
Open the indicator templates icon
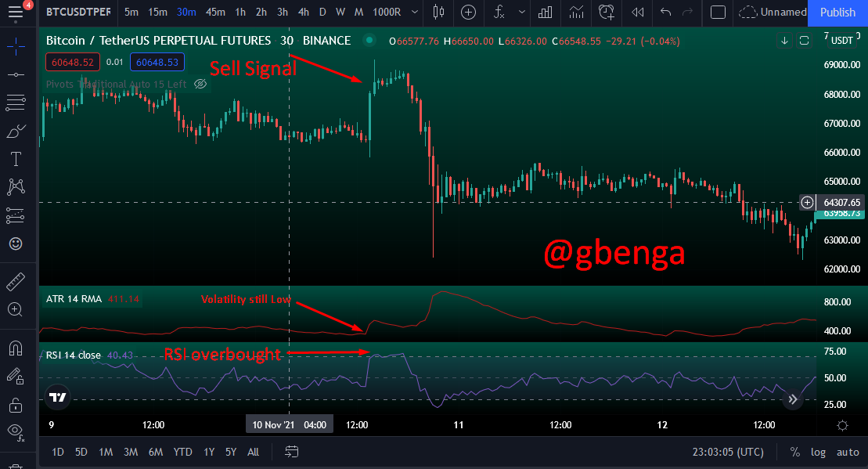(576, 13)
